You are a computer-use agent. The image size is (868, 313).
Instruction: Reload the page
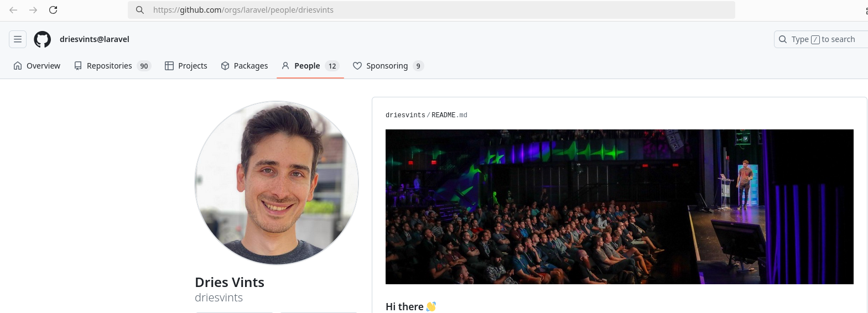pos(53,10)
